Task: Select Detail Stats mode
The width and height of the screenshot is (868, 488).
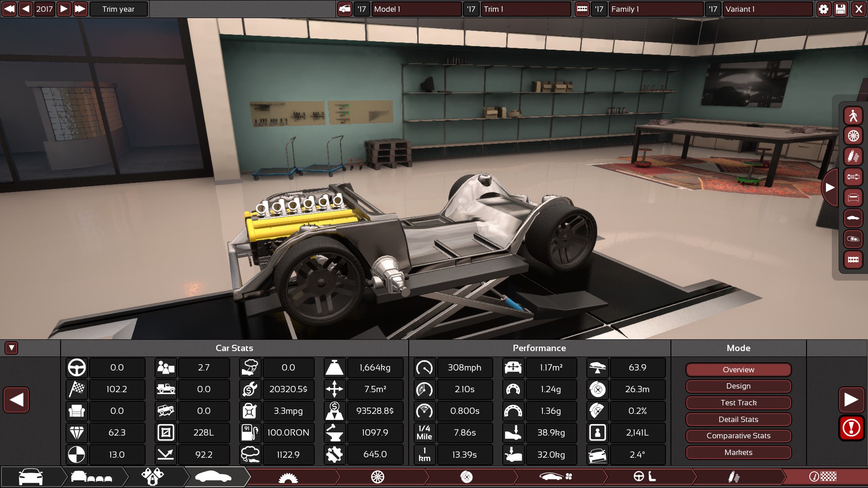Action: pyautogui.click(x=738, y=419)
